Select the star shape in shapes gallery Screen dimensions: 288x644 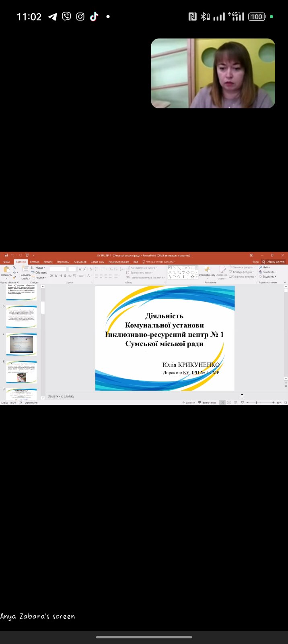[193, 277]
